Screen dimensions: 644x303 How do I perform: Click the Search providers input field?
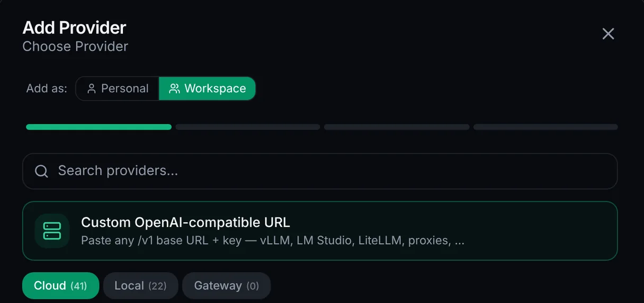[320, 171]
